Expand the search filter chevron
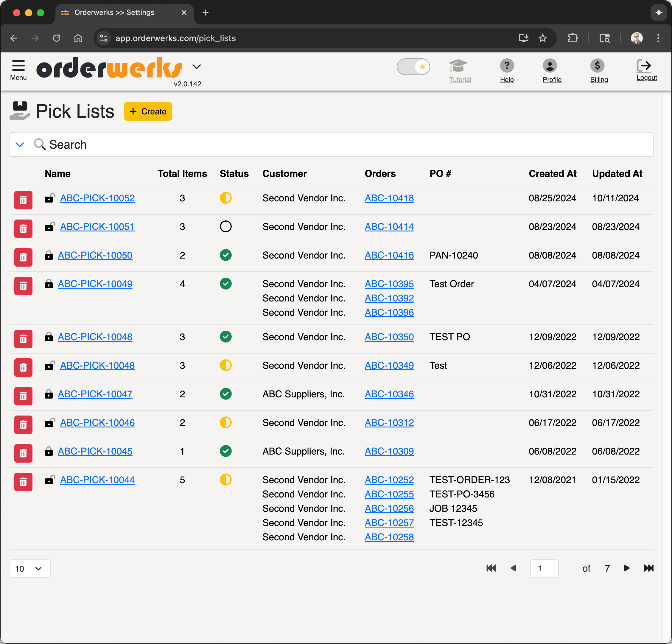 [x=20, y=144]
